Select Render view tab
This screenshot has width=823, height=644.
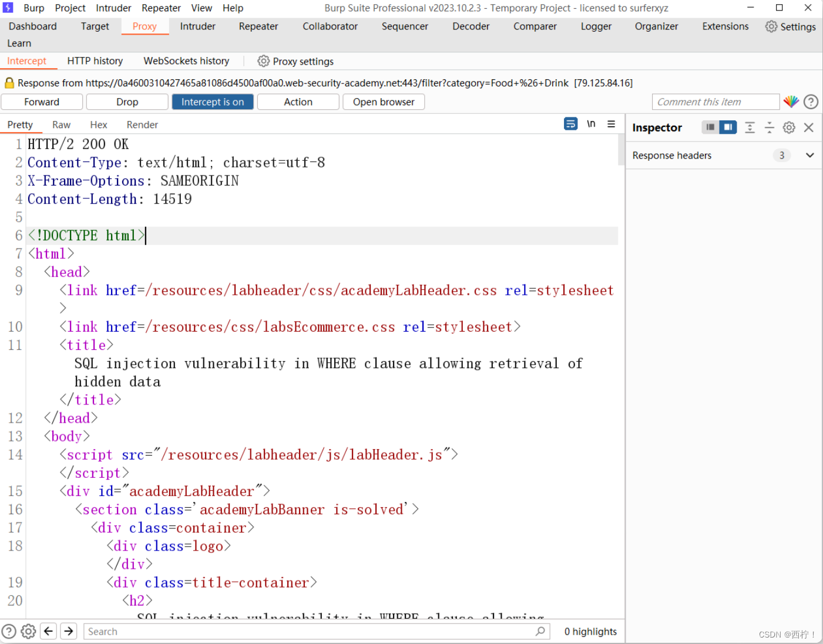click(x=142, y=124)
